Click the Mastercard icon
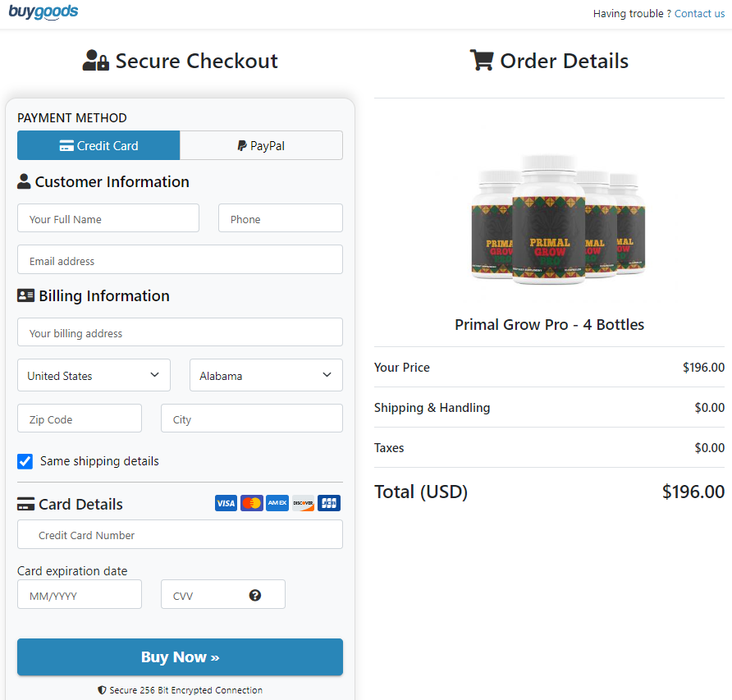The height and width of the screenshot is (700, 732). click(251, 502)
